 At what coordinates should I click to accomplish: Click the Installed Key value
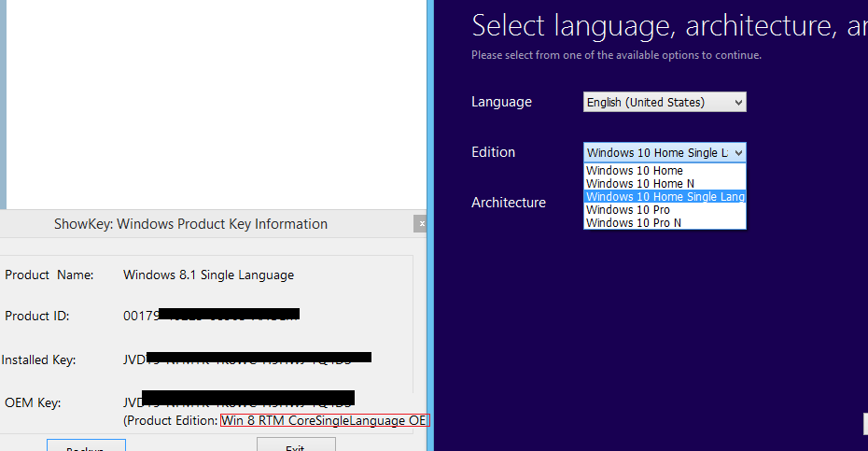point(247,359)
